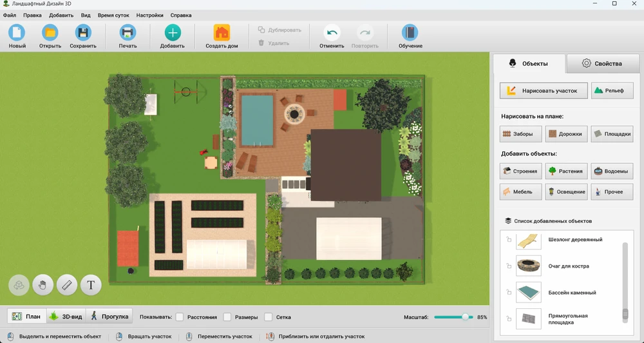This screenshot has width=644, height=343.
Task: Click the green Добавить plus icon
Action: pos(172,33)
